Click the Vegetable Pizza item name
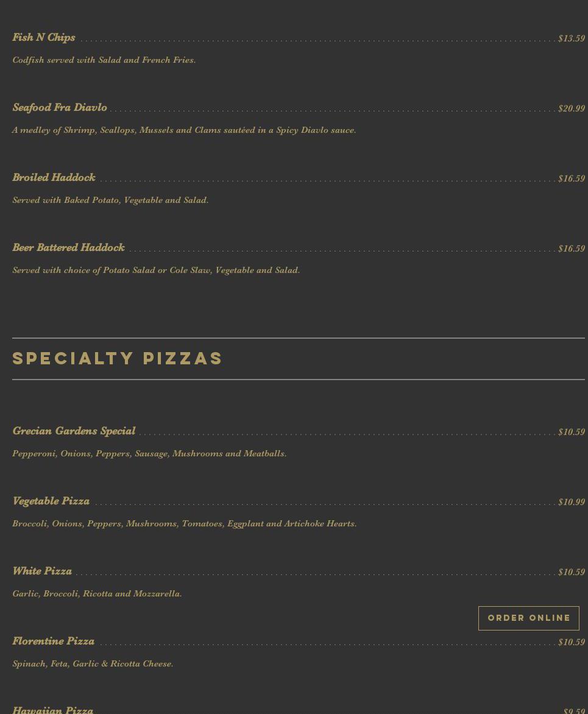Screen dimensions: 588x714 pos(51,501)
